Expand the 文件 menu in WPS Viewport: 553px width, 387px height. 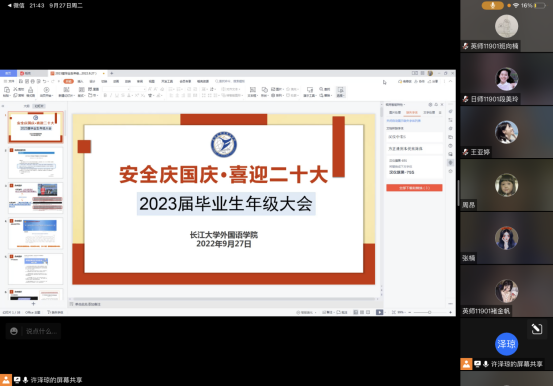(x=10, y=81)
